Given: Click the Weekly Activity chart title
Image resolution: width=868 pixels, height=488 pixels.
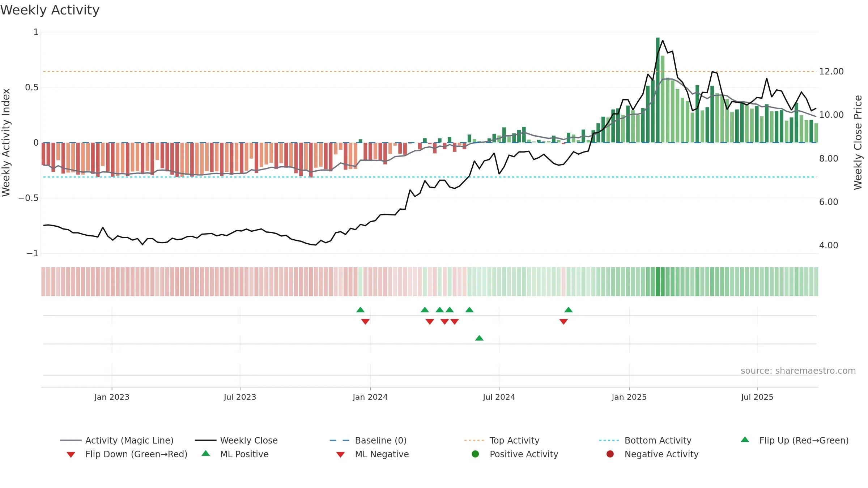Looking at the screenshot, I should coord(50,10).
